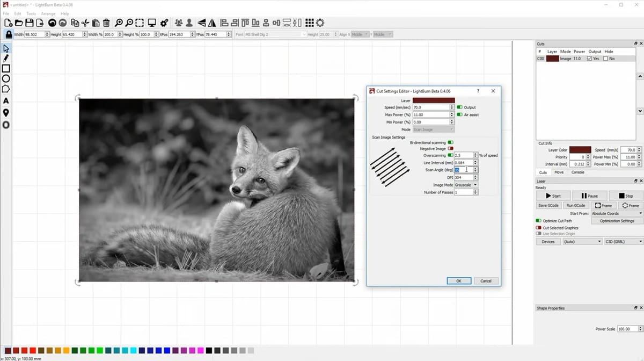The image size is (644, 361).
Task: Open the File menu
Action: point(6,13)
